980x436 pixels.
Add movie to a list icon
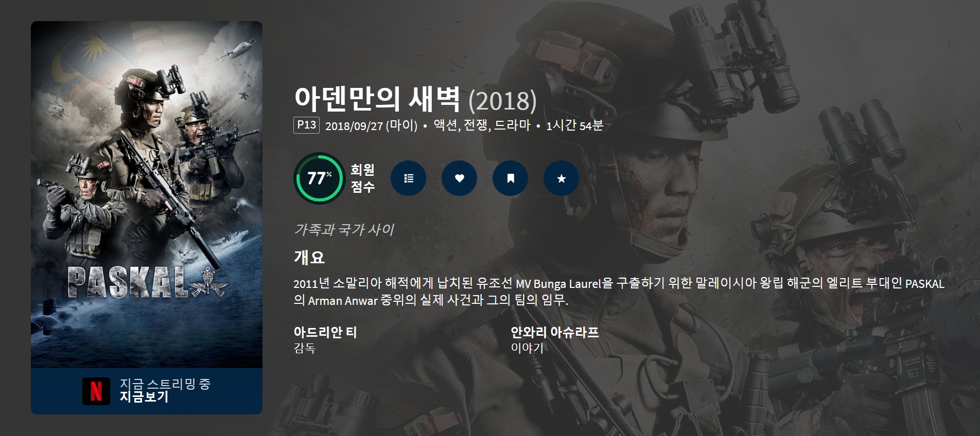408,178
